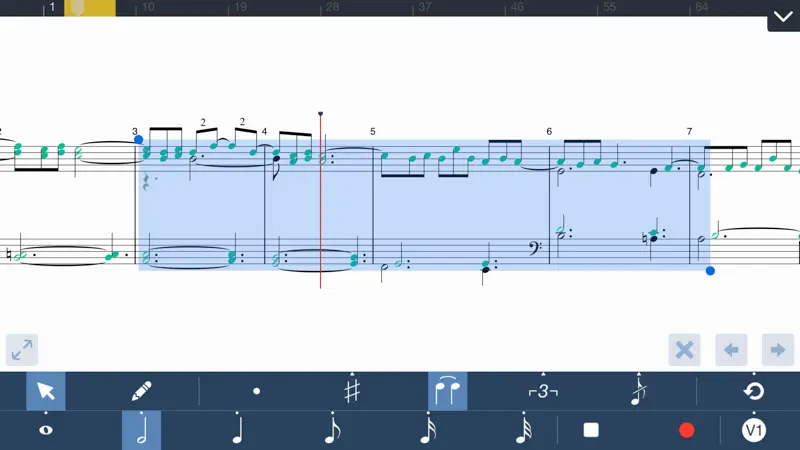The width and height of the screenshot is (800, 450).
Task: Open the sharp accidental options
Action: (352, 391)
